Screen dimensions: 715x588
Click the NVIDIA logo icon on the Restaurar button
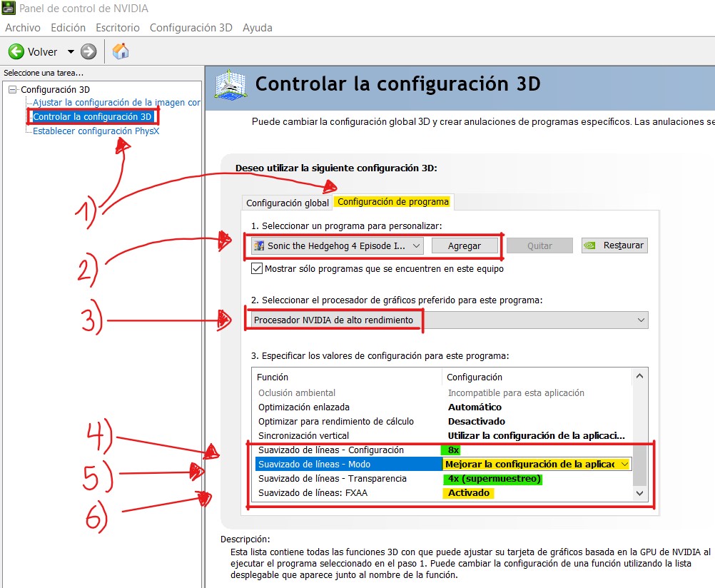pos(590,245)
